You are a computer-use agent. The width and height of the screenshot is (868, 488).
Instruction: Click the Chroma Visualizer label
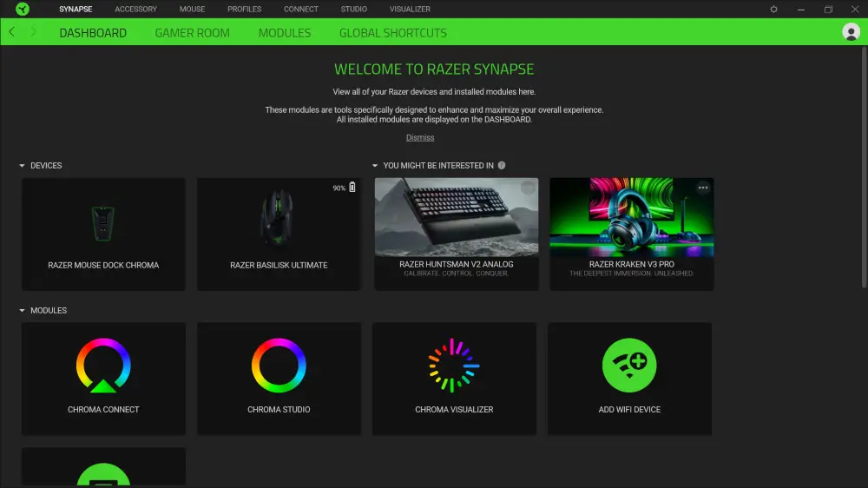click(454, 409)
